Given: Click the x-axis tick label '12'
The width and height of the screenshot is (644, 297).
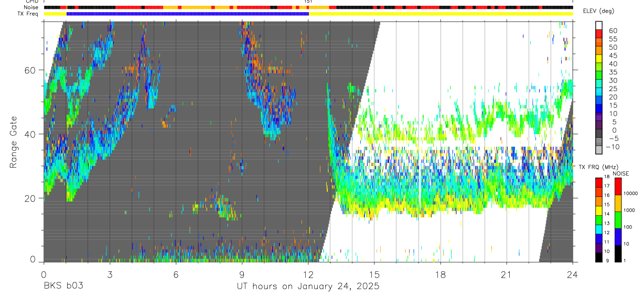Looking at the screenshot, I should coord(308,274).
